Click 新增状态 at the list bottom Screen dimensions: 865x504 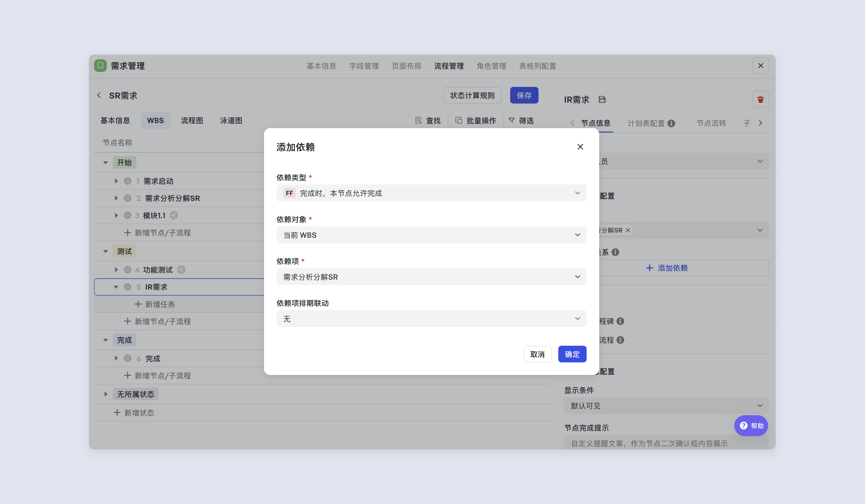pos(134,412)
